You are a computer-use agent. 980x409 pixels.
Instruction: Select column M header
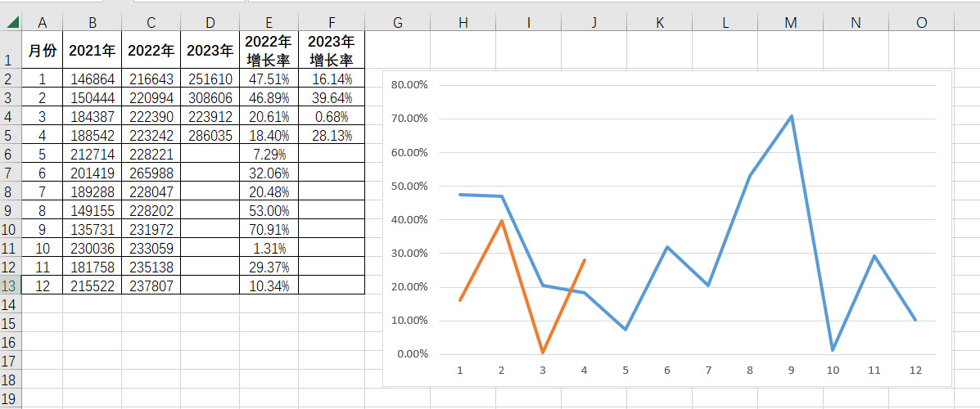pos(790,23)
